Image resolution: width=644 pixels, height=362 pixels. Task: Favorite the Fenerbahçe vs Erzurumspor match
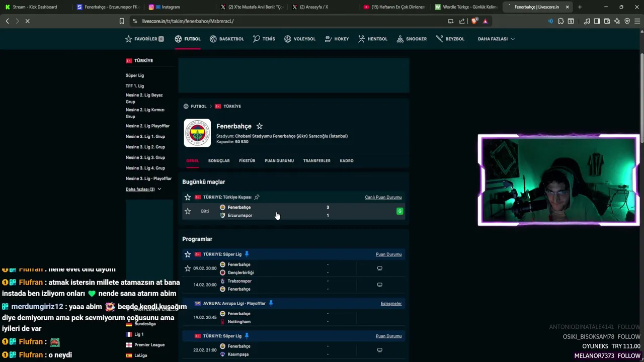point(188,211)
